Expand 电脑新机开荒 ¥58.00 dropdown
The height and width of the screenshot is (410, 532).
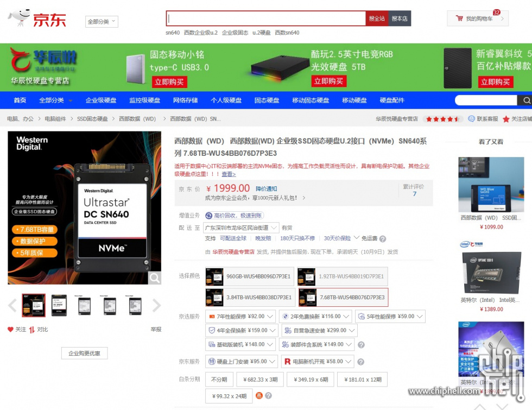317,362
